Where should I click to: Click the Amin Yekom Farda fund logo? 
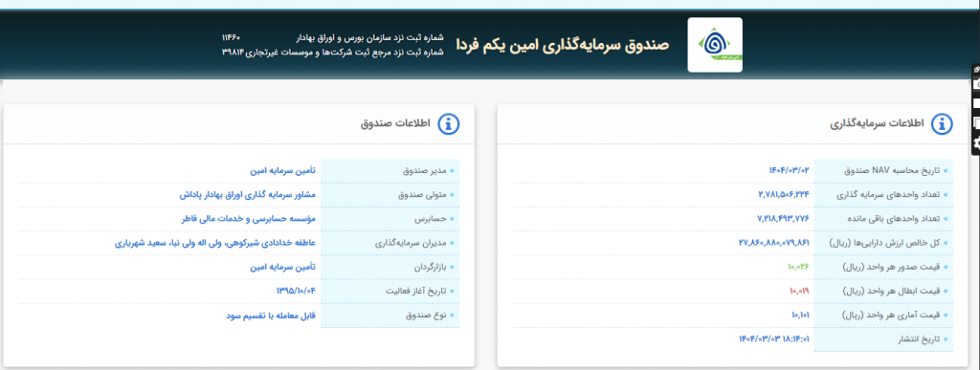click(715, 45)
